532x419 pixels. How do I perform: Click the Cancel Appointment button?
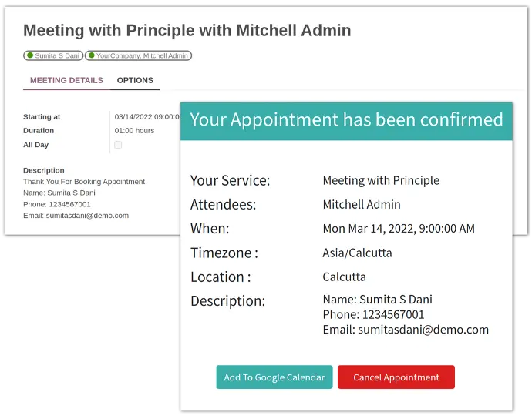[396, 377]
